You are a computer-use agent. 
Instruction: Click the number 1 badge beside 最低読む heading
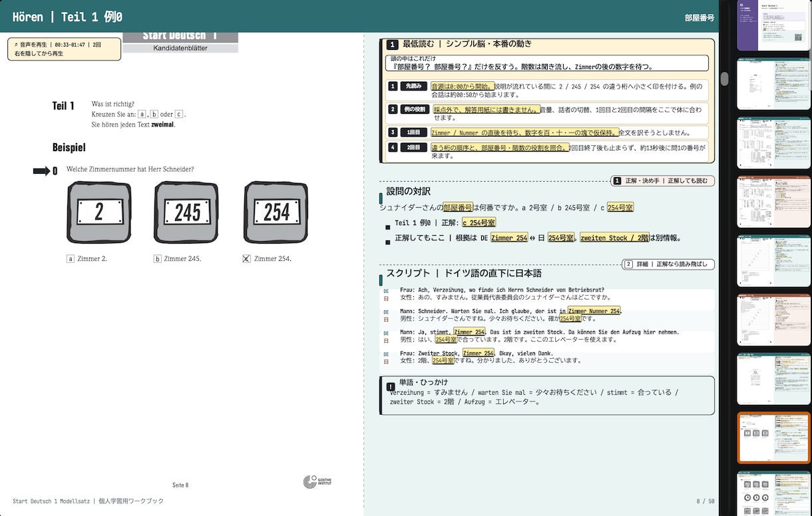coord(393,45)
